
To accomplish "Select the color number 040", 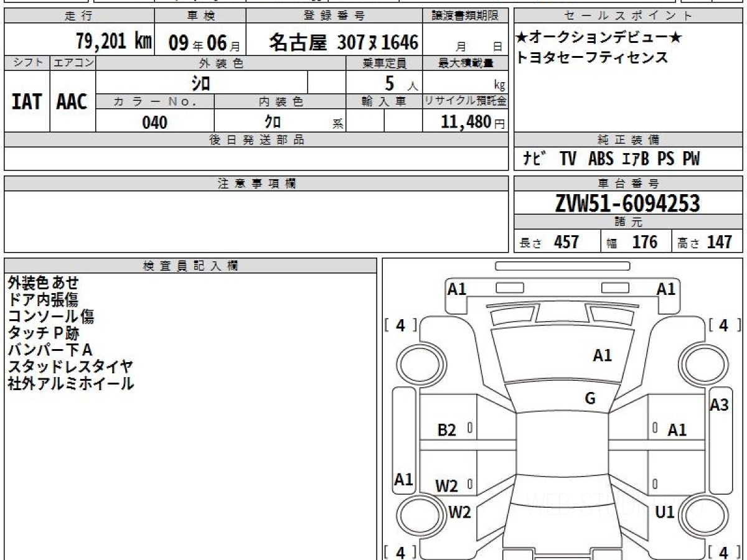I will pos(155,122).
